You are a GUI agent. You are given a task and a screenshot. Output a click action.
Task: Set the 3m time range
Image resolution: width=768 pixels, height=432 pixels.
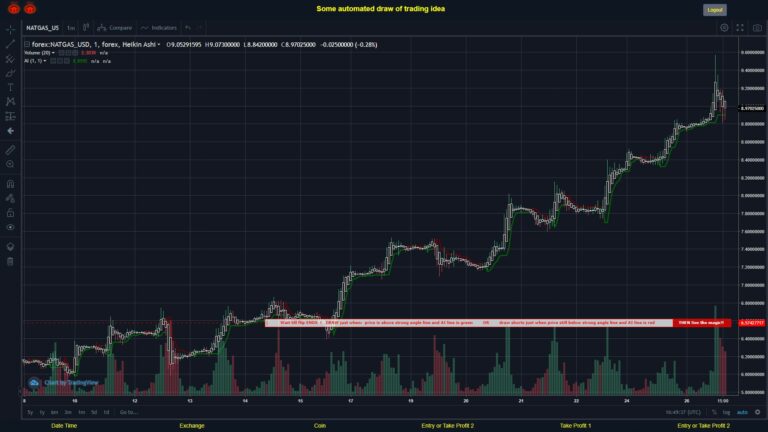point(68,412)
